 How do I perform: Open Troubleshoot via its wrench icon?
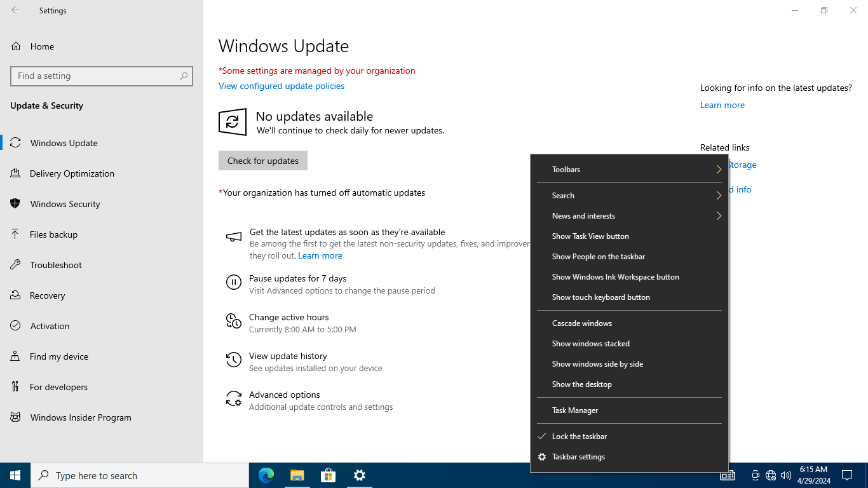coord(15,265)
